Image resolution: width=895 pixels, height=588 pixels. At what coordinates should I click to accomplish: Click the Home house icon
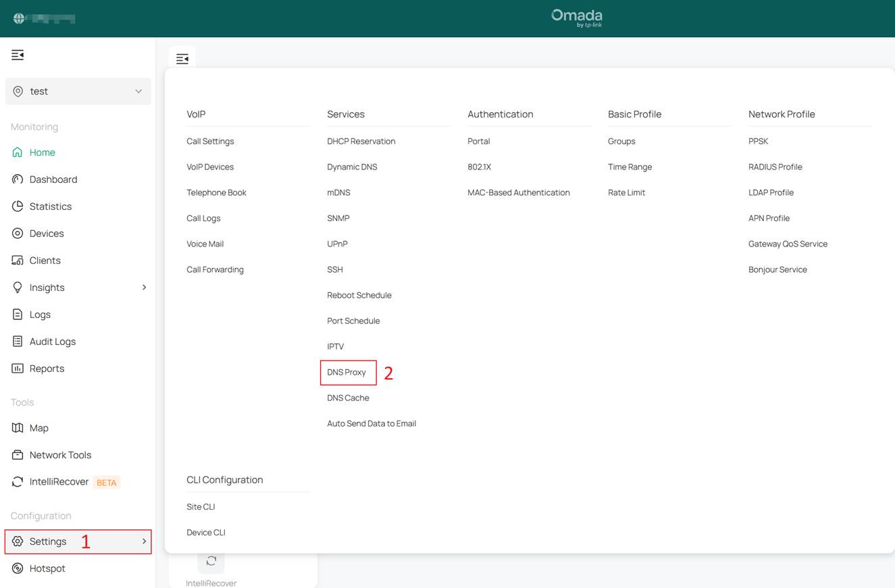click(x=18, y=153)
